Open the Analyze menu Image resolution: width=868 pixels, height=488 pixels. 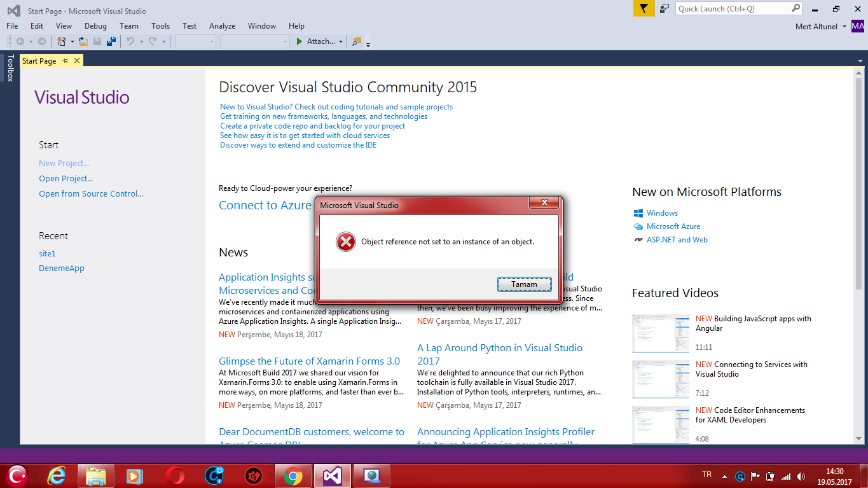(222, 26)
